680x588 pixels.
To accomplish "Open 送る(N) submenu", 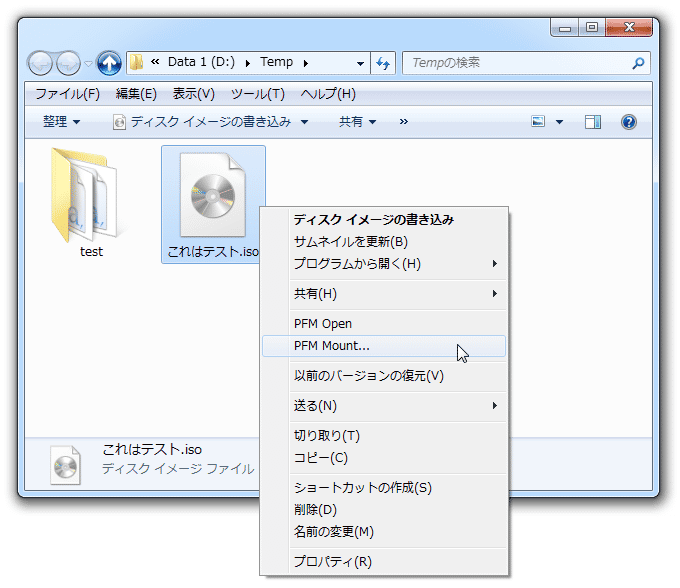I will click(384, 406).
